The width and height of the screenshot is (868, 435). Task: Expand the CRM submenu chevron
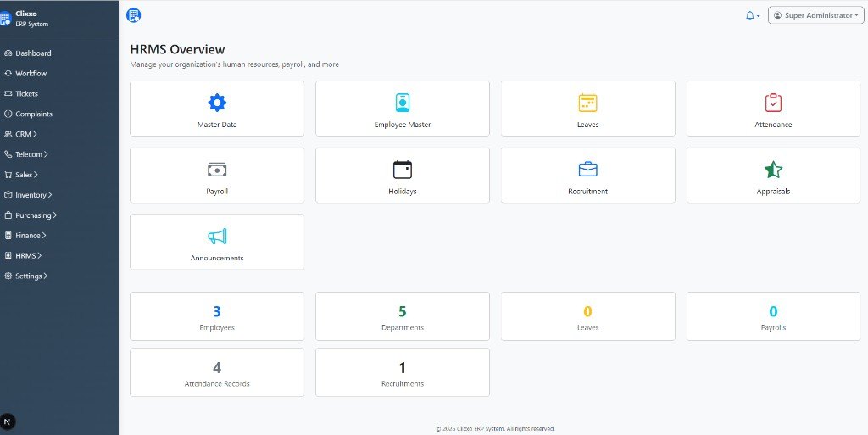tap(35, 134)
